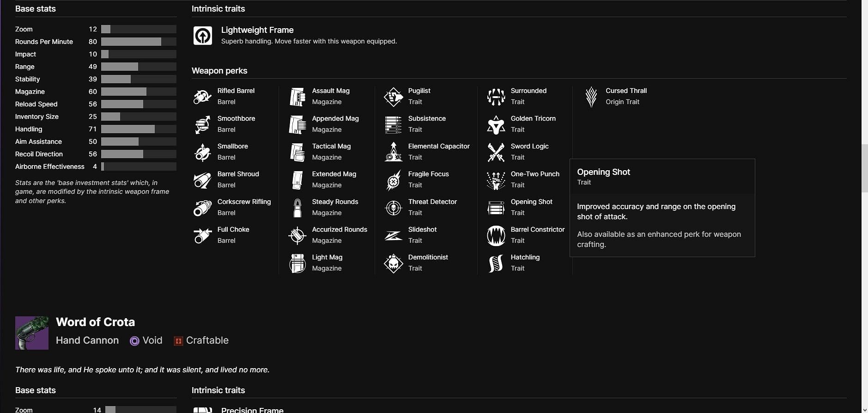Image resolution: width=868 pixels, height=413 pixels.
Task: Select the Smallbore barrel perk icon
Action: (x=202, y=152)
